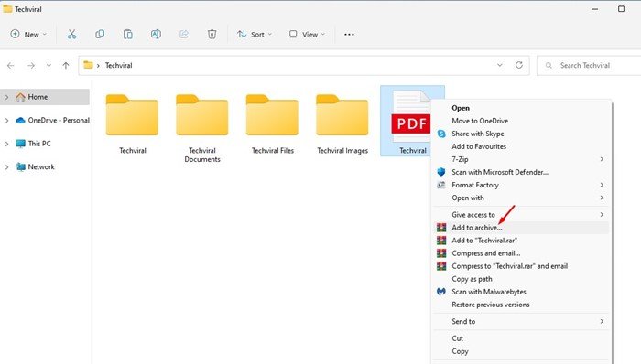Click the Cut scissors icon in toolbar
The image size is (641, 364).
(x=72, y=34)
